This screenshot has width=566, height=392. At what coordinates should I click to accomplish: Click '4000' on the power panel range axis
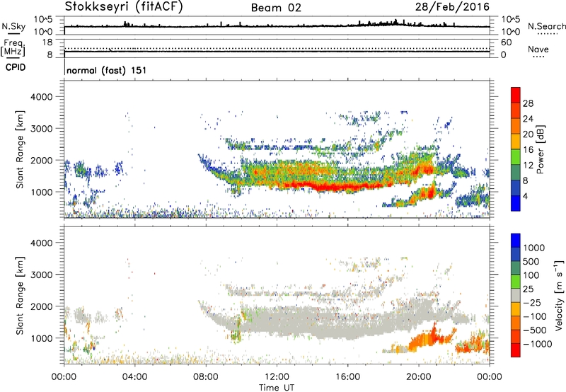42,97
